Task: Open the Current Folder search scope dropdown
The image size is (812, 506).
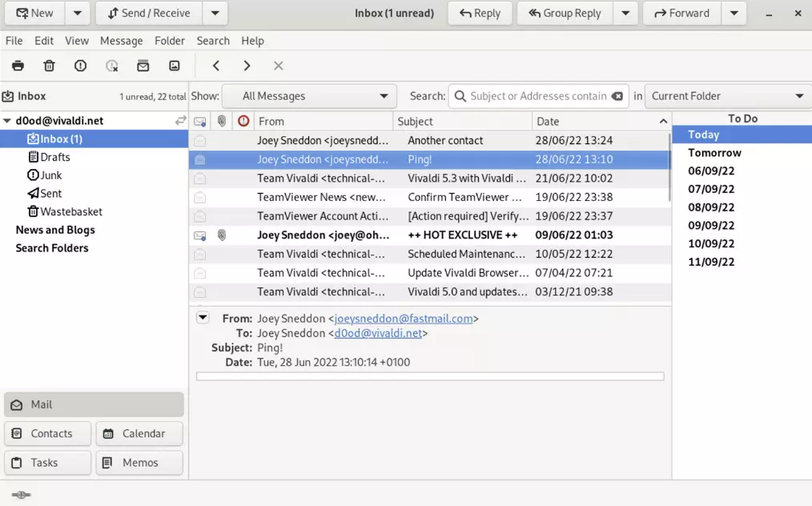Action: (x=727, y=96)
